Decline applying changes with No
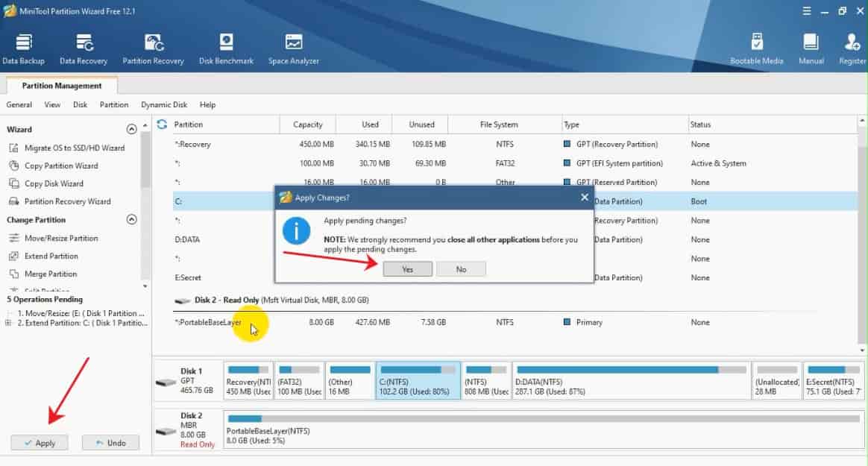The width and height of the screenshot is (868, 466). (x=461, y=269)
